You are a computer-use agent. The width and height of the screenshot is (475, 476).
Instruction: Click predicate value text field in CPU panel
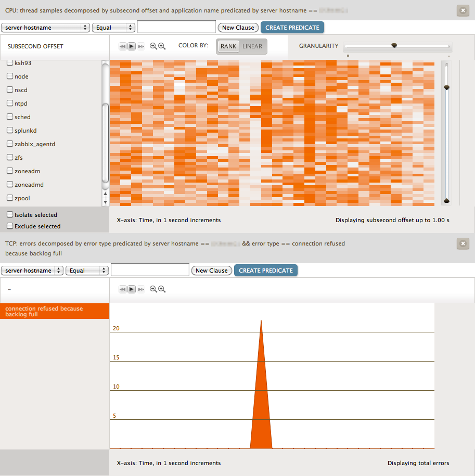coord(176,27)
